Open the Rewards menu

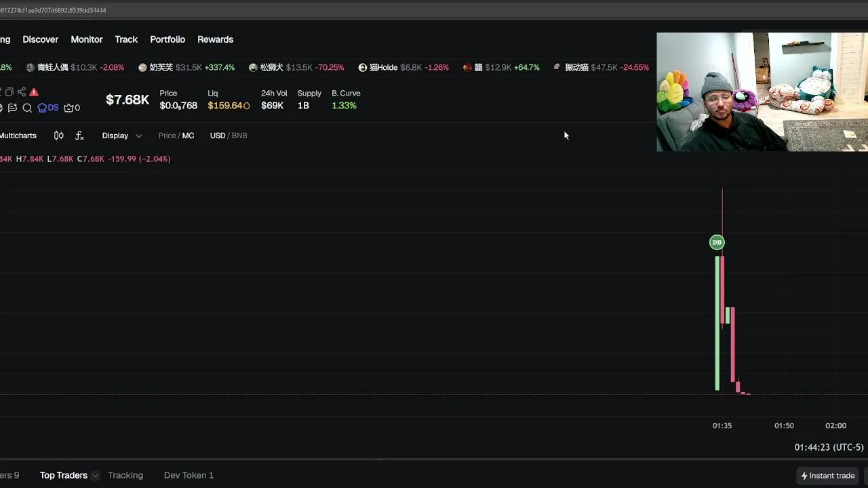click(216, 39)
